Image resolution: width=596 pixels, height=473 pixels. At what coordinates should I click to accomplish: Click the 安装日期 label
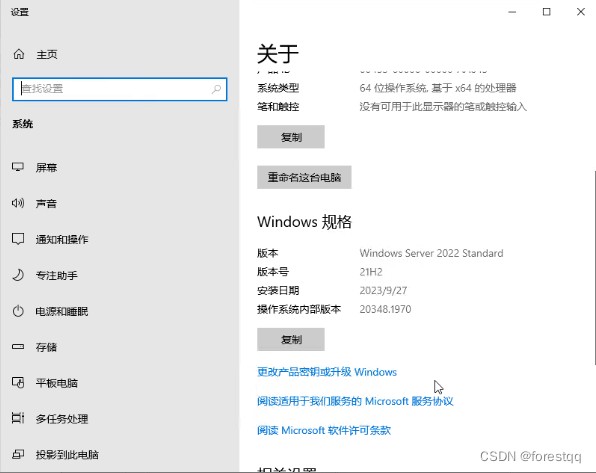(x=278, y=290)
